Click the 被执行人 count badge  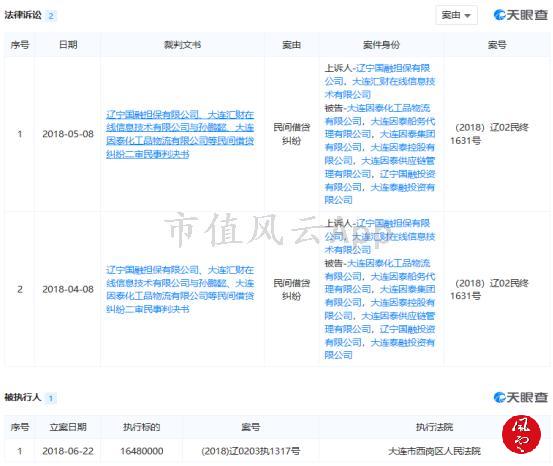pyautogui.click(x=51, y=398)
